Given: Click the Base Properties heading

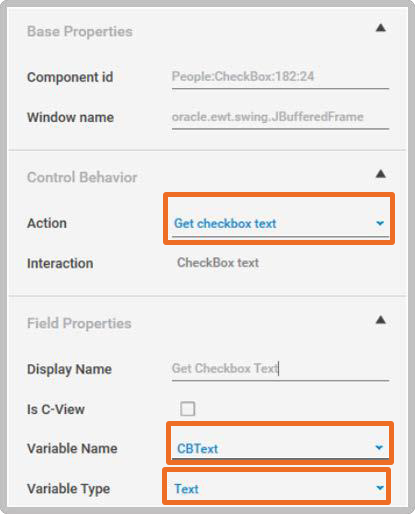Looking at the screenshot, I should [x=80, y=32].
